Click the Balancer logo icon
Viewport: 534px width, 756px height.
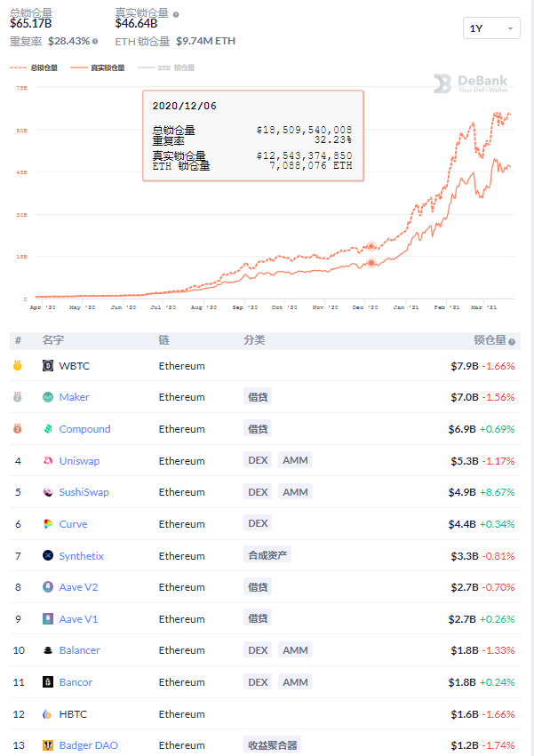click(x=48, y=650)
